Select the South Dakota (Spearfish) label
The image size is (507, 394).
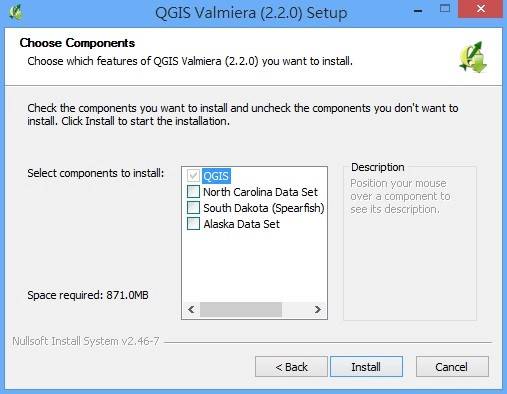click(x=264, y=208)
